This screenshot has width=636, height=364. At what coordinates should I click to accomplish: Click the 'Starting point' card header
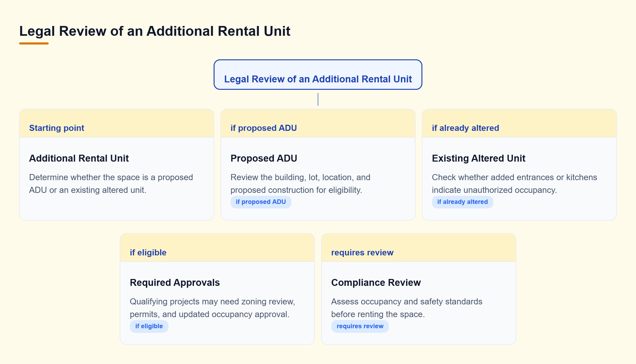point(117,123)
